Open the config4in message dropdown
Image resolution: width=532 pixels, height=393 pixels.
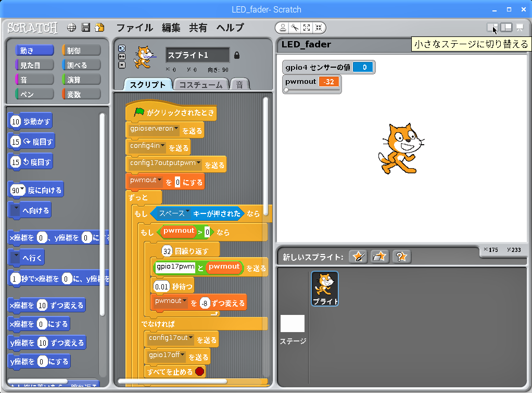[163, 145]
